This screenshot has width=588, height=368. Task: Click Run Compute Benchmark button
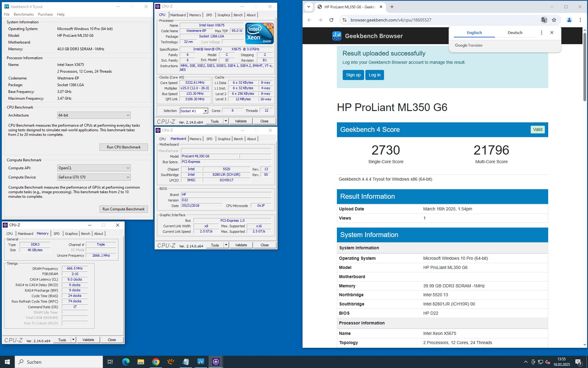pos(124,209)
